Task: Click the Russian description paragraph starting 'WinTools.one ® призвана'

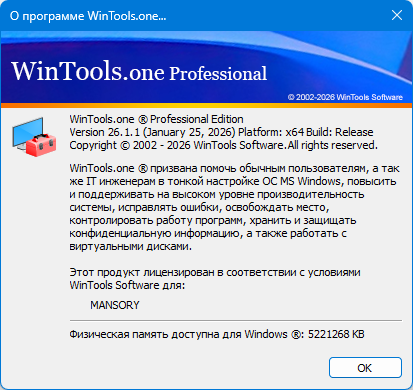Action: tap(234, 207)
